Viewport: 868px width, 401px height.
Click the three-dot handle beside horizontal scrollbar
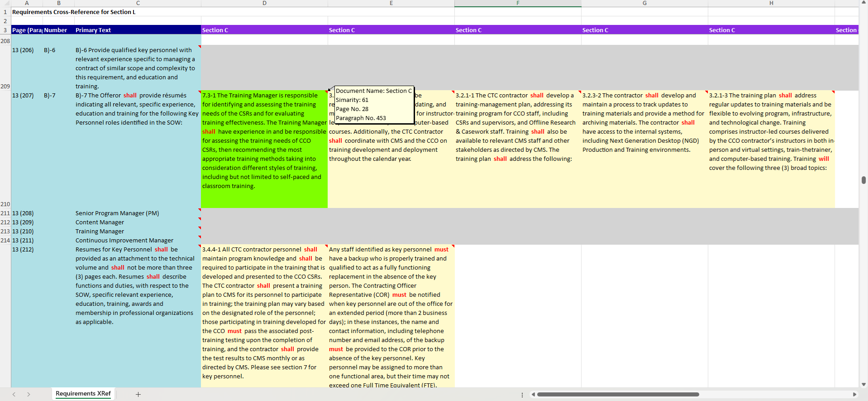522,395
